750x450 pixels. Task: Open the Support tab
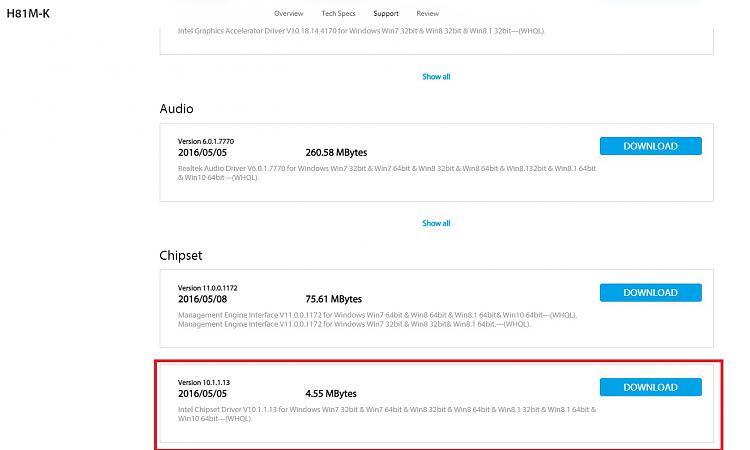coord(386,13)
